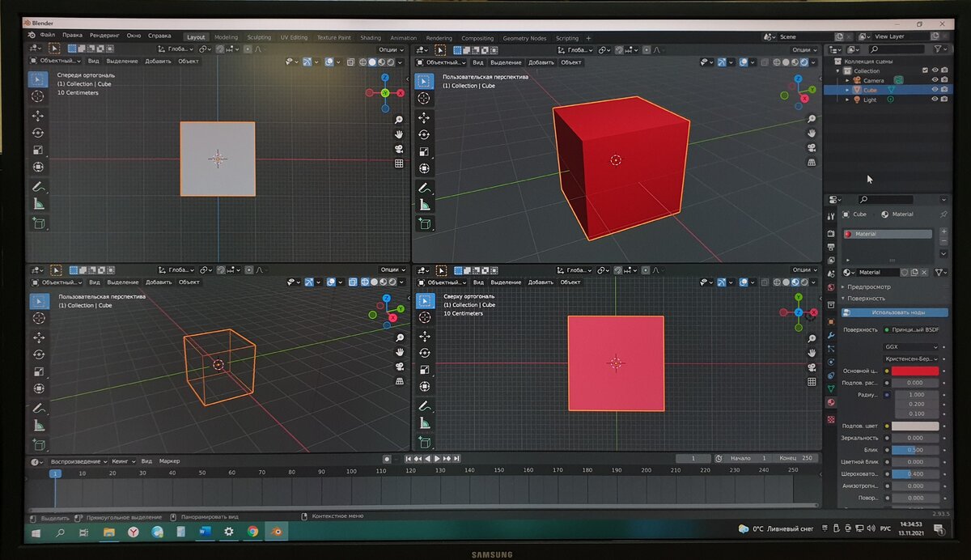Open object mode dropdown in front orthographic viewport
The height and width of the screenshot is (560, 971).
(x=57, y=62)
